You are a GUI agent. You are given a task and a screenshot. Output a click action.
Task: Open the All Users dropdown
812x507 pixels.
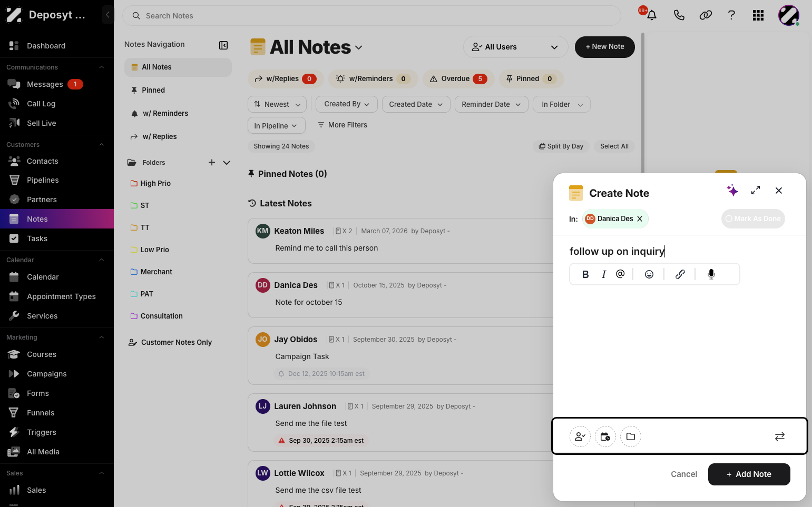click(x=515, y=47)
